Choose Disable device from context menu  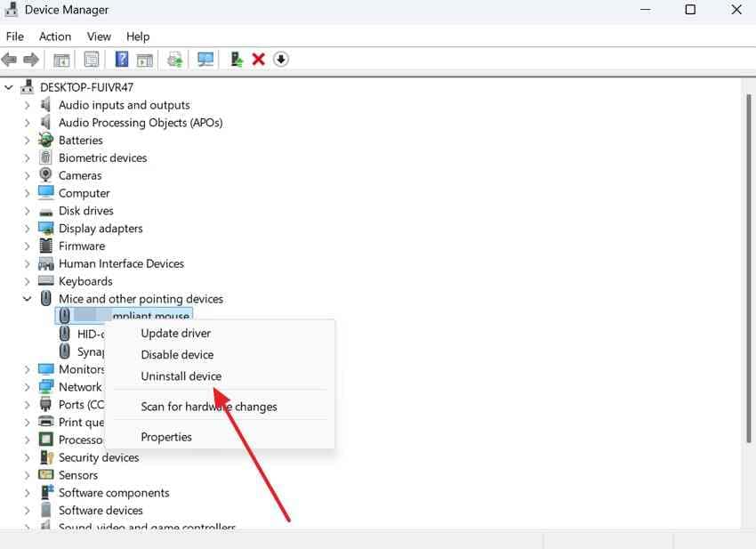220,355
